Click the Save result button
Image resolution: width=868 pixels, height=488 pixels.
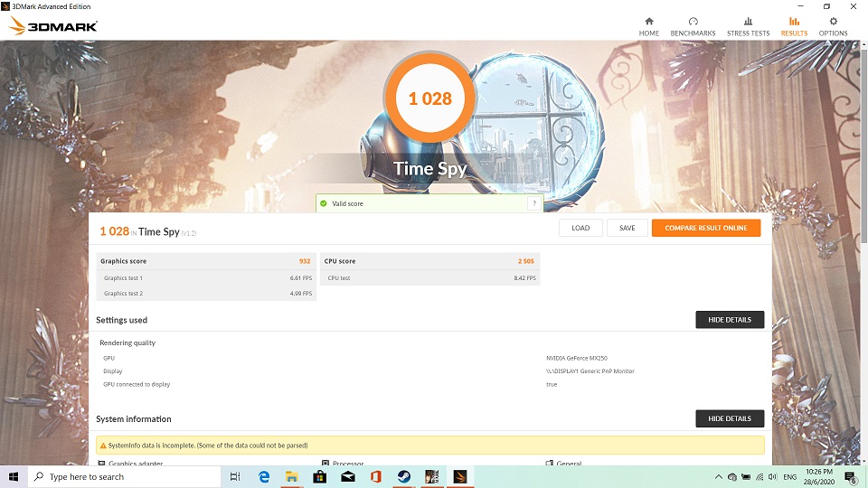(x=627, y=228)
